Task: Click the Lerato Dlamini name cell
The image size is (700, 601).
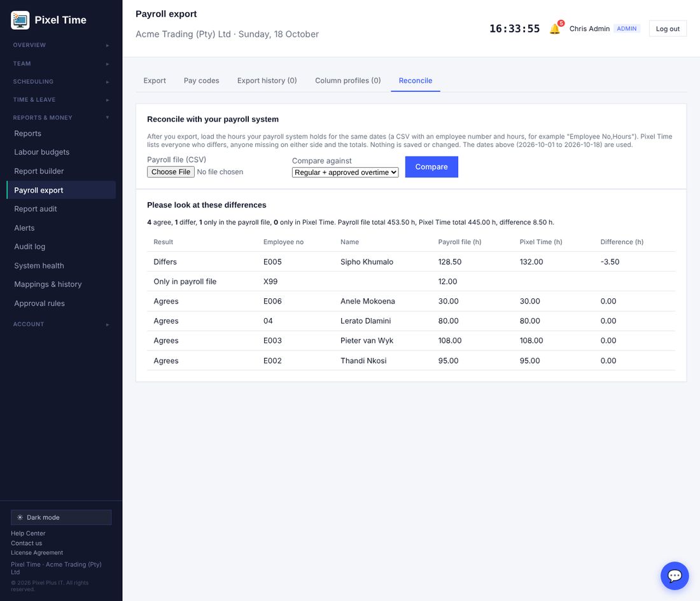Action: [x=365, y=321]
